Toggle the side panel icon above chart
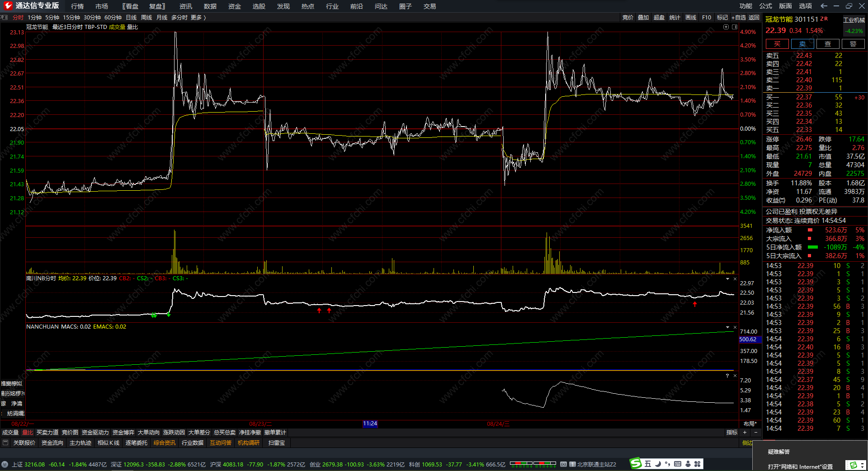This screenshot has height=471, width=868. click(735, 27)
